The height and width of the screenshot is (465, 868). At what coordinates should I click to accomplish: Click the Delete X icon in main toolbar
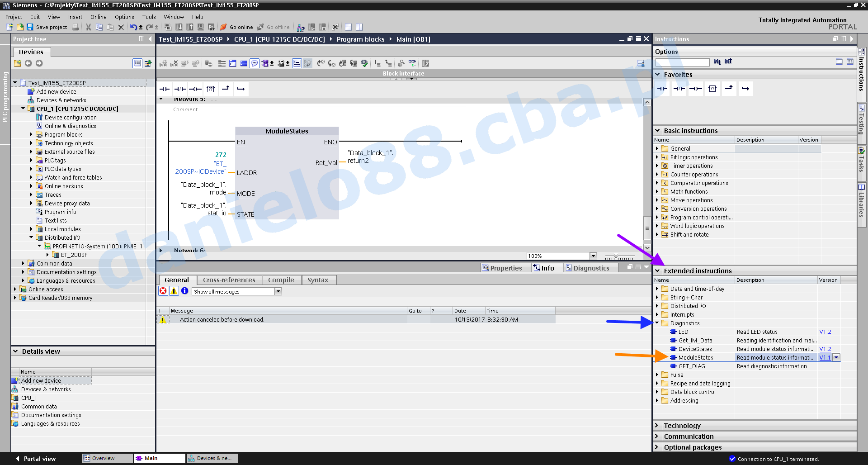(121, 27)
